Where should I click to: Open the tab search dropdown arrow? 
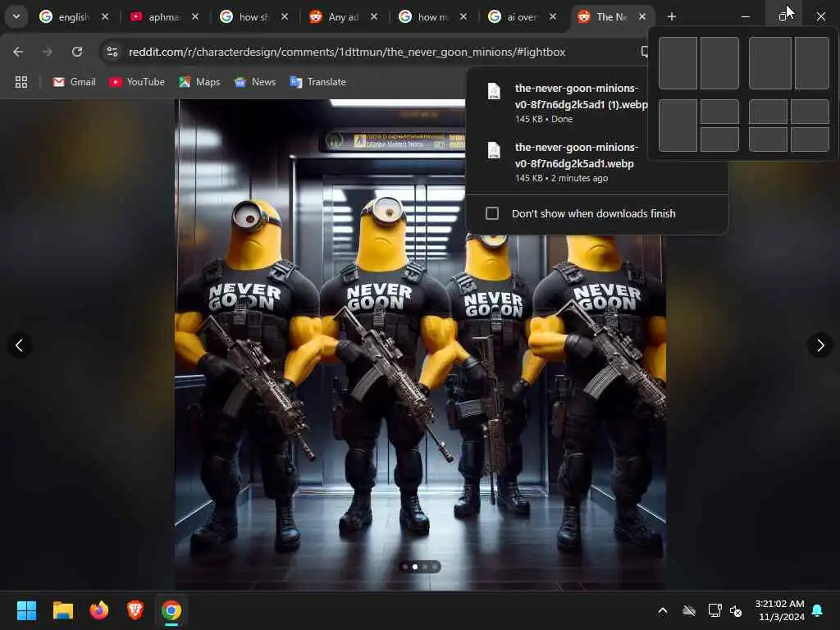16,16
